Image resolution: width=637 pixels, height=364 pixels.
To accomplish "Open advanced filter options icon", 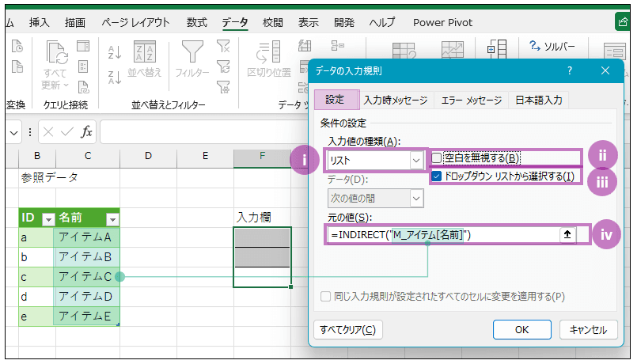I will pos(223,86).
